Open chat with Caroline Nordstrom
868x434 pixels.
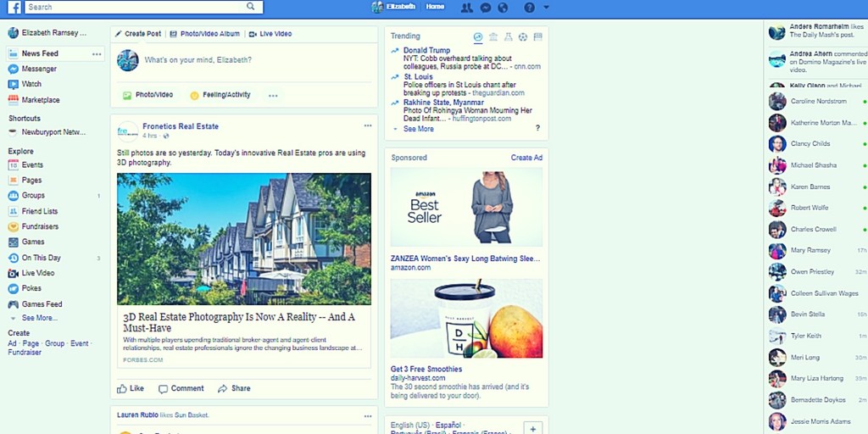818,102
